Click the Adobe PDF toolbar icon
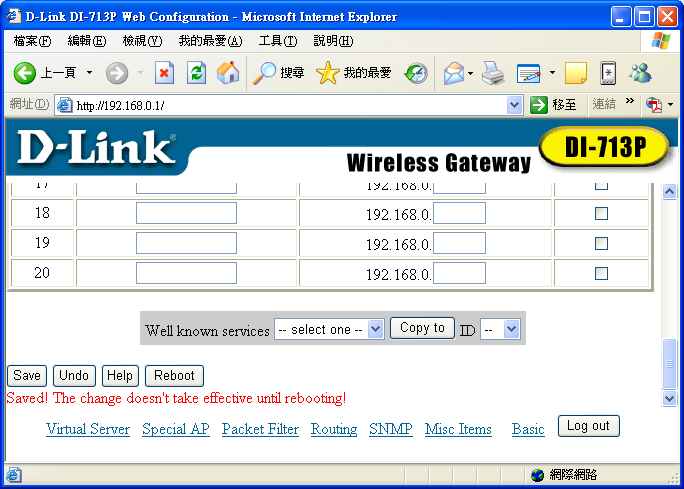684x489 pixels. pos(654,105)
